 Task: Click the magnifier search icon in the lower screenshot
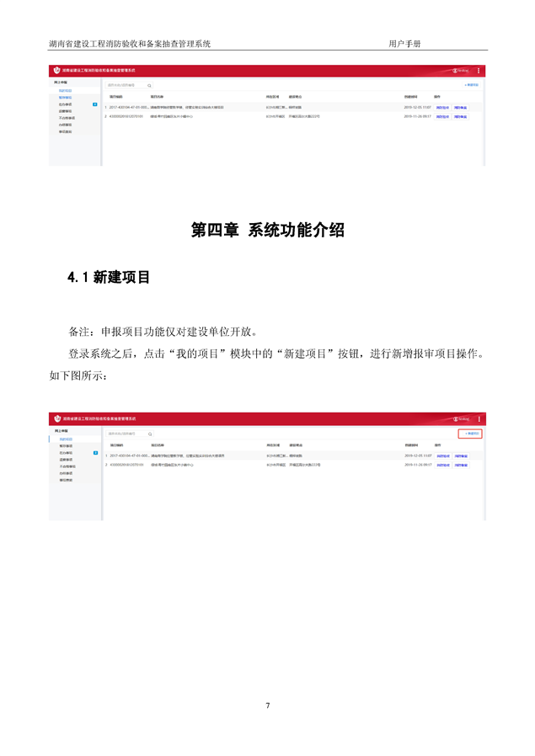click(x=150, y=434)
